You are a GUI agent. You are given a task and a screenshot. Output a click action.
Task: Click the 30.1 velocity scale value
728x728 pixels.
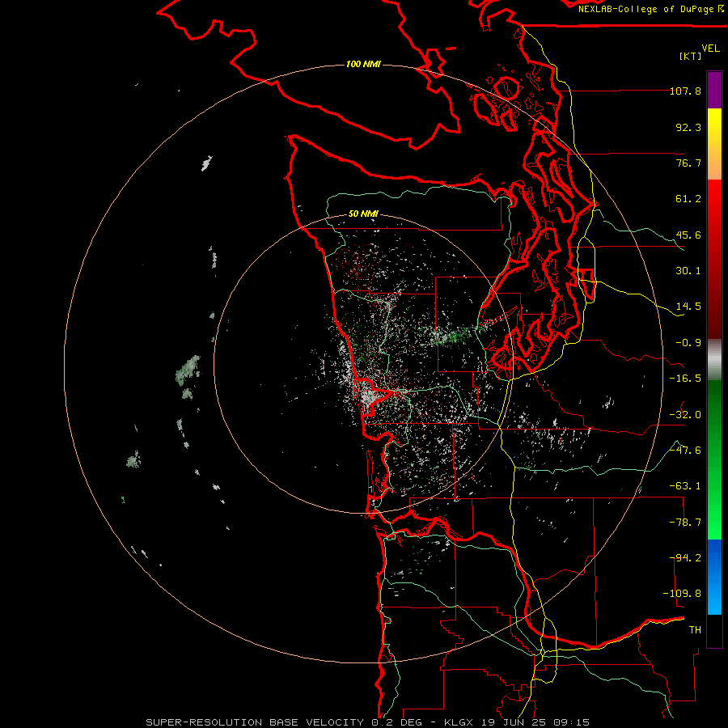point(688,271)
